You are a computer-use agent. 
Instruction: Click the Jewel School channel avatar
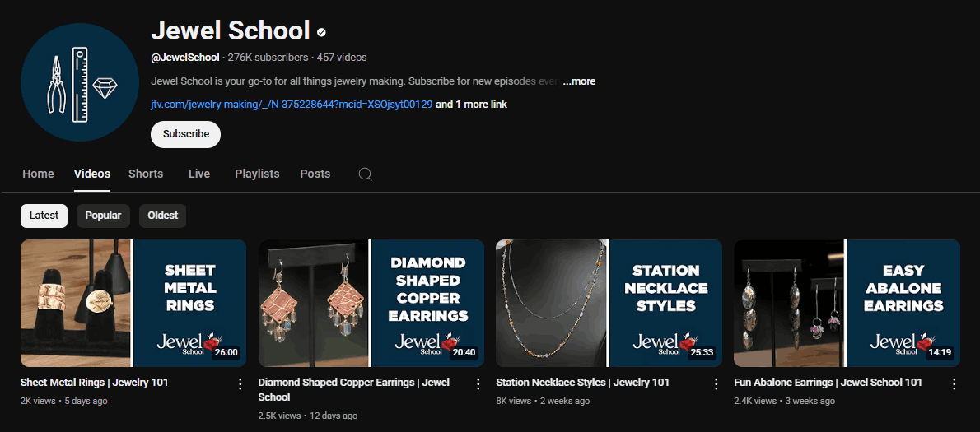coord(80,82)
